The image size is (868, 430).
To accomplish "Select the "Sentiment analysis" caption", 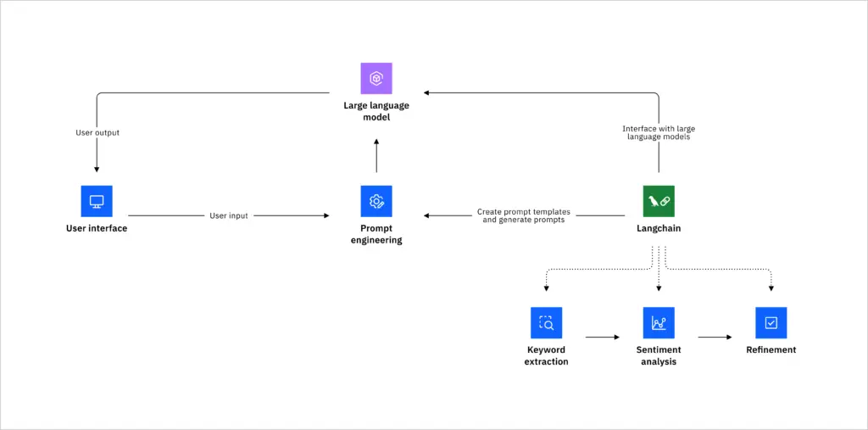I will click(x=659, y=355).
